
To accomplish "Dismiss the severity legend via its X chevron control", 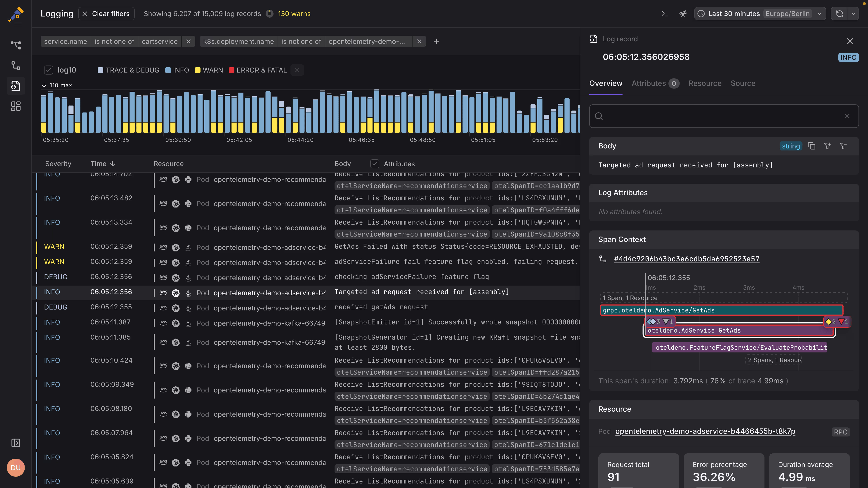I will click(297, 70).
